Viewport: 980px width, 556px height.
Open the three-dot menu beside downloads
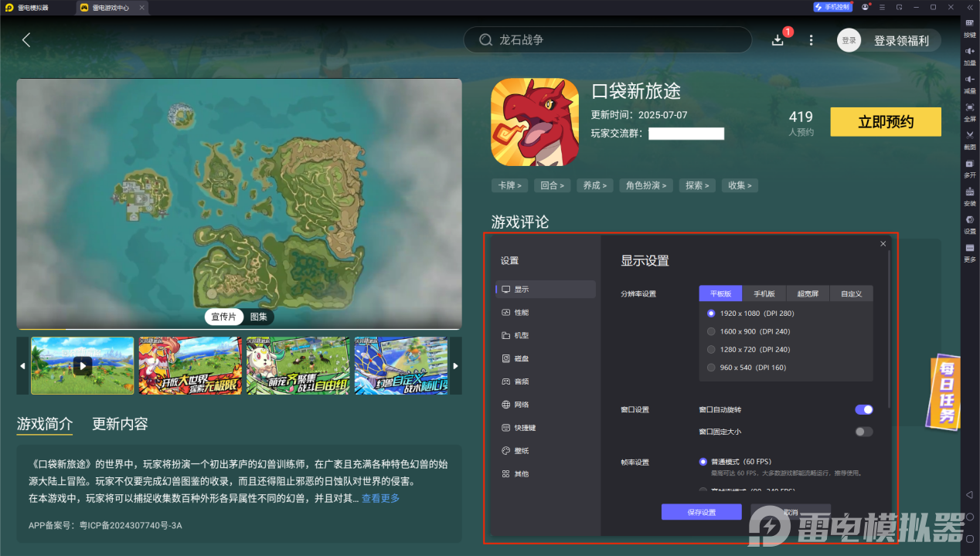coord(811,40)
